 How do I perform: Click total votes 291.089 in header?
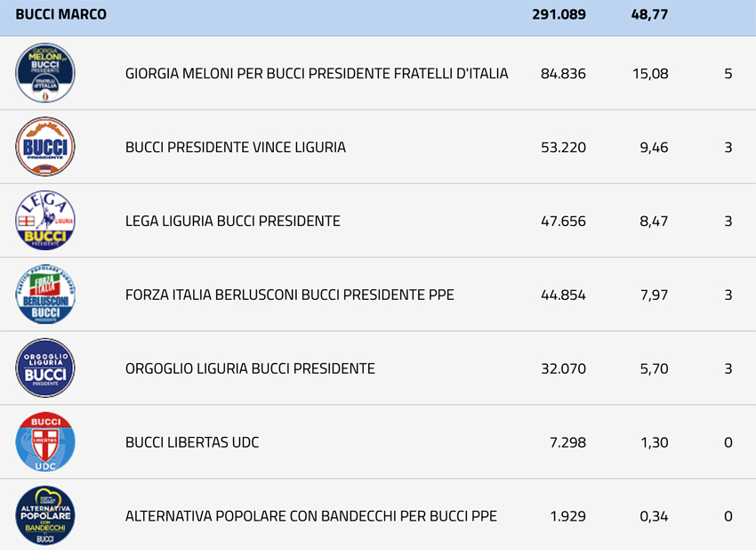pos(559,14)
